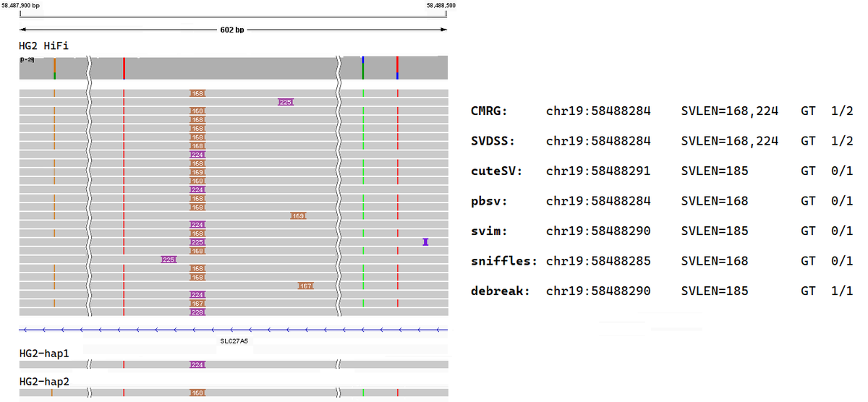
Task: Click SVLEN=168 in the pbsv row
Action: point(715,201)
